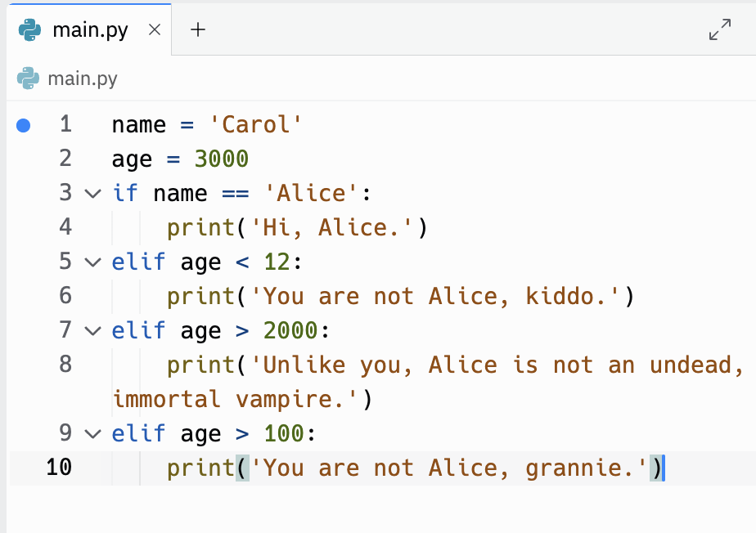Collapse the 'if name == Alice' block
The width and height of the screenshot is (756, 533).
click(92, 194)
